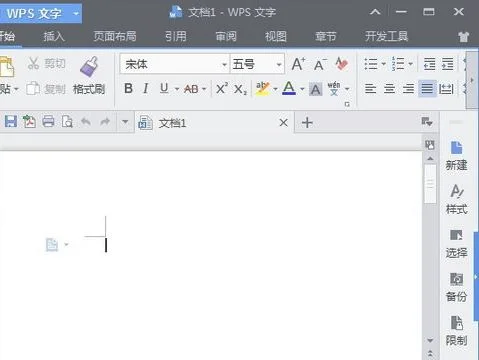Toggle superscript X² formatting
The image size is (479, 360).
pyautogui.click(x=222, y=89)
